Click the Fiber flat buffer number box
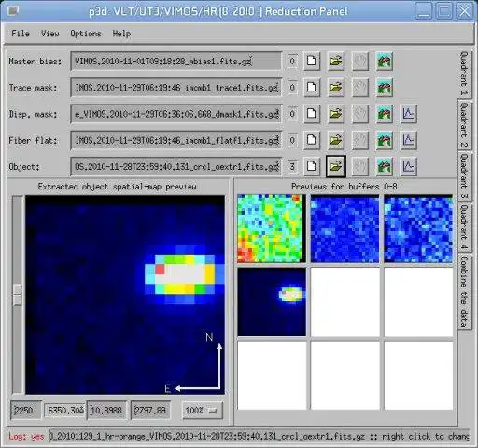Screen dimensions: 478x448 (292, 140)
